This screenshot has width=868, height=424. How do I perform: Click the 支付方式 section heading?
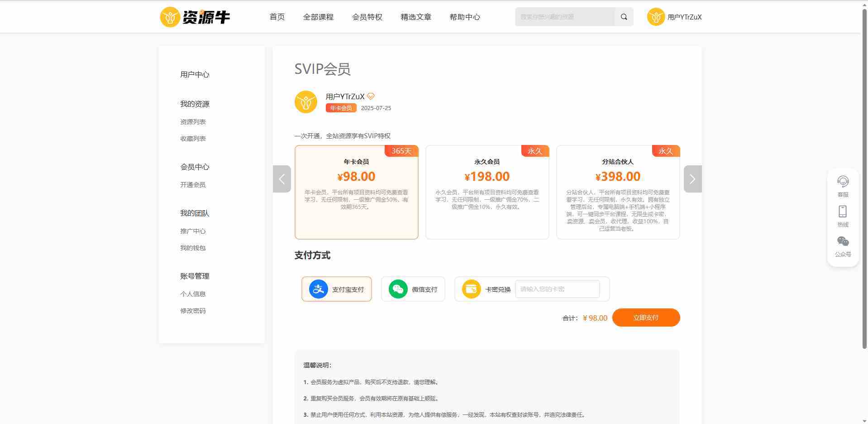[312, 255]
